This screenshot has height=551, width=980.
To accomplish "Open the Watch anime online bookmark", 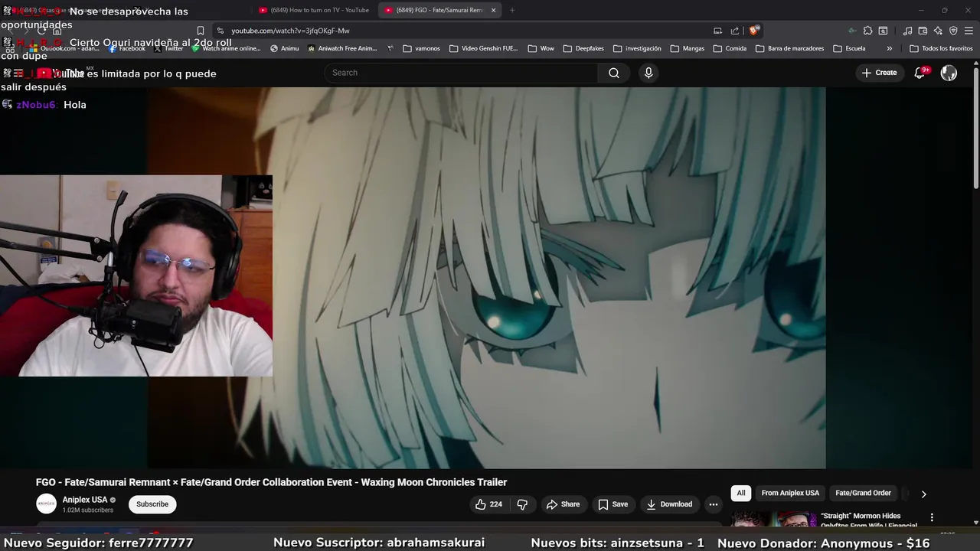I will click(226, 48).
